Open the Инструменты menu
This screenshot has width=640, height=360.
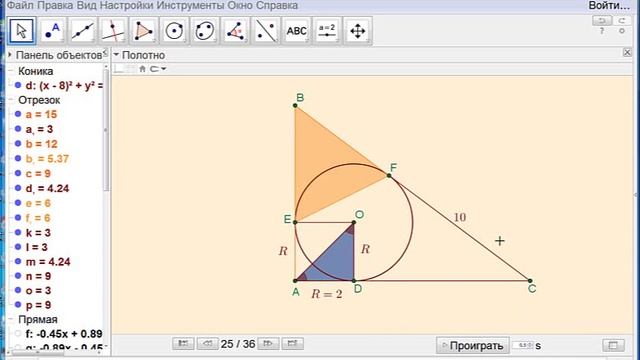tap(191, 6)
